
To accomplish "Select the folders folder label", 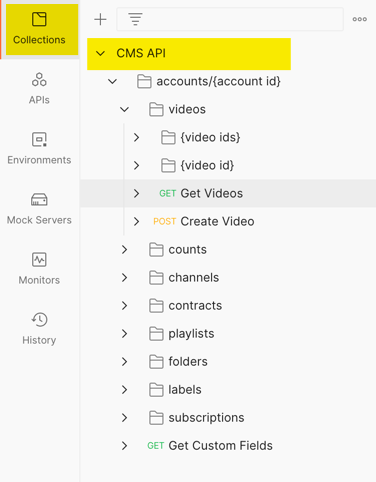I will [x=188, y=361].
